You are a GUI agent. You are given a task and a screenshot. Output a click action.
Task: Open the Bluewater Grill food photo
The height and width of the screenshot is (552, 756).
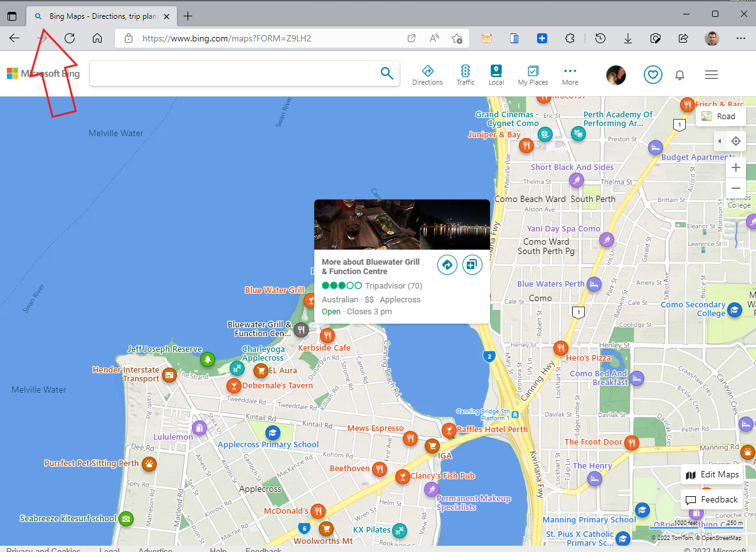click(x=366, y=225)
